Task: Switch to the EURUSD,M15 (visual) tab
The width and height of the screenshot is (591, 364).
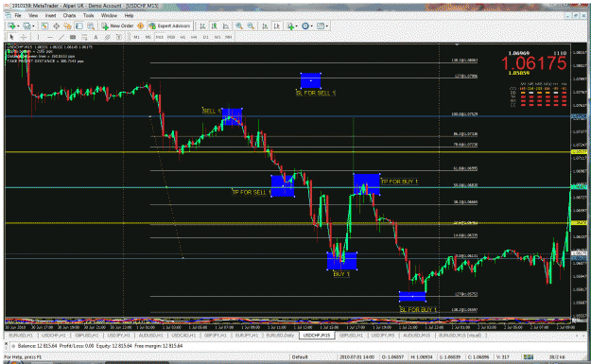Action: 460,335
